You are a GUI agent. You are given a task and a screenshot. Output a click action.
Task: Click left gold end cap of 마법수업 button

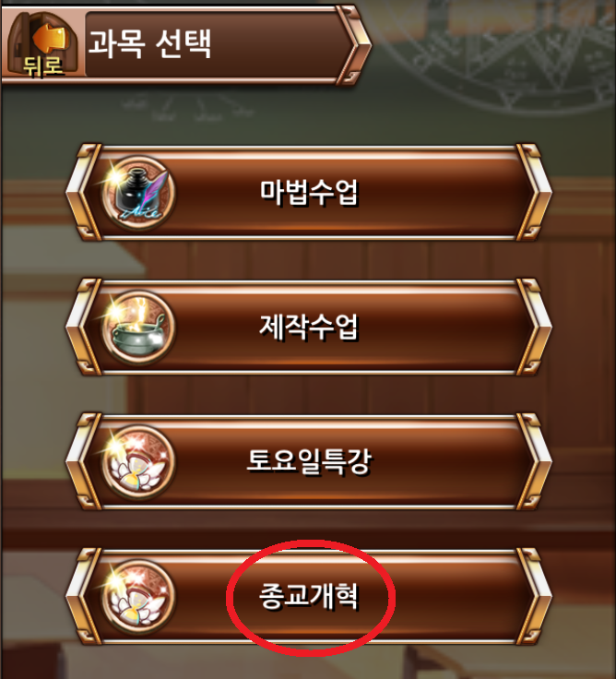pos(83,192)
